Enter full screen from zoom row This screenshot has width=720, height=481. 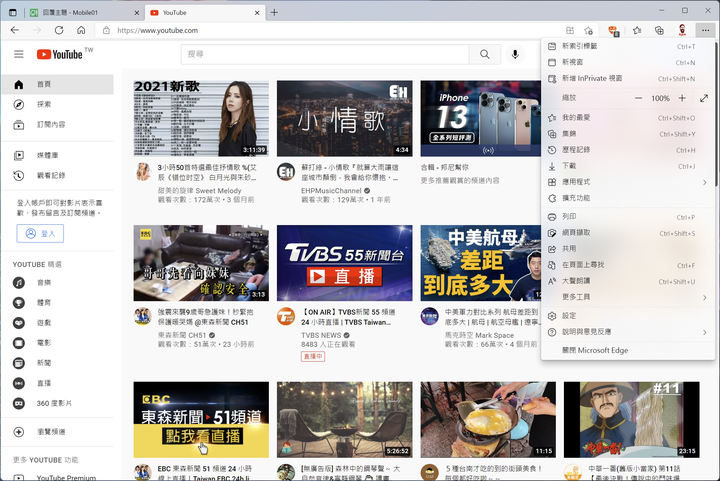click(704, 98)
